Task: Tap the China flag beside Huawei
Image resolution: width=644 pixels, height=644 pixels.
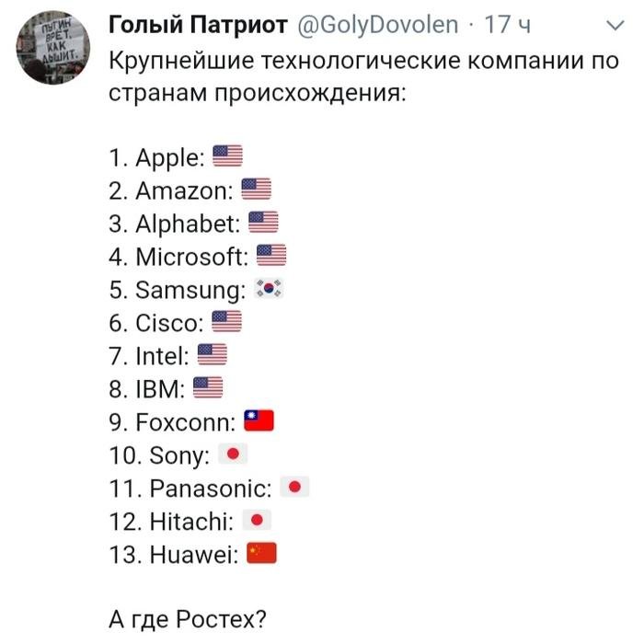Action: coord(262,554)
